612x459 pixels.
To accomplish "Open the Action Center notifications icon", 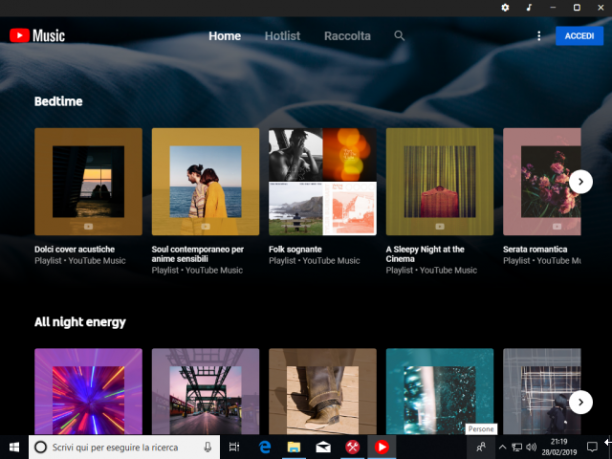I will click(592, 447).
